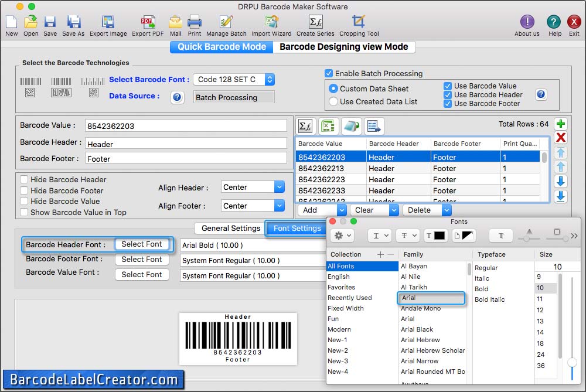Screen dimensions: 586x392
Task: Open the Font Settings tab
Action: coord(297,228)
